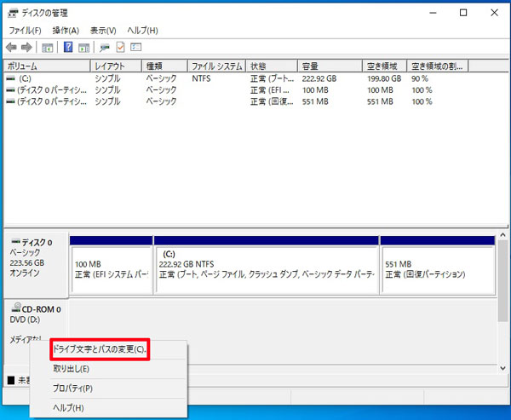Click the checkmark properties toolbar icon
This screenshot has width=511, height=420.
coord(120,48)
